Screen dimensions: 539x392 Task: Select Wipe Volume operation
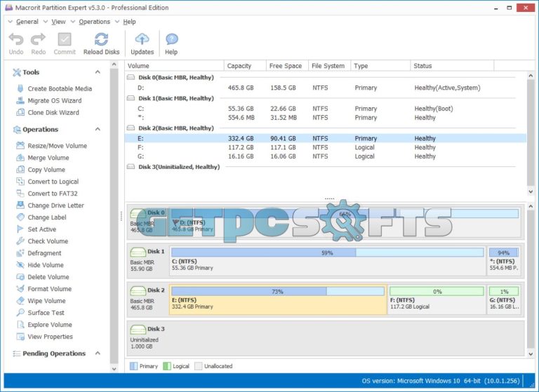coord(41,301)
